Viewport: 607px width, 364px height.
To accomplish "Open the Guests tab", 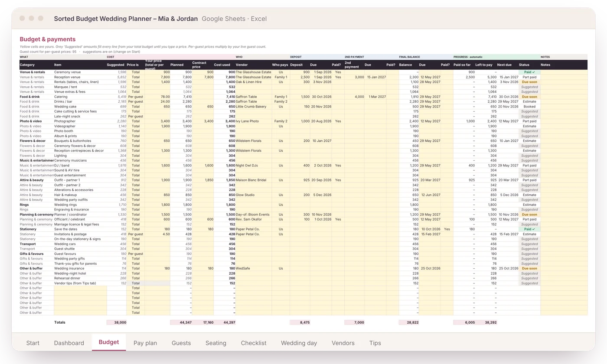I will click(x=181, y=343).
